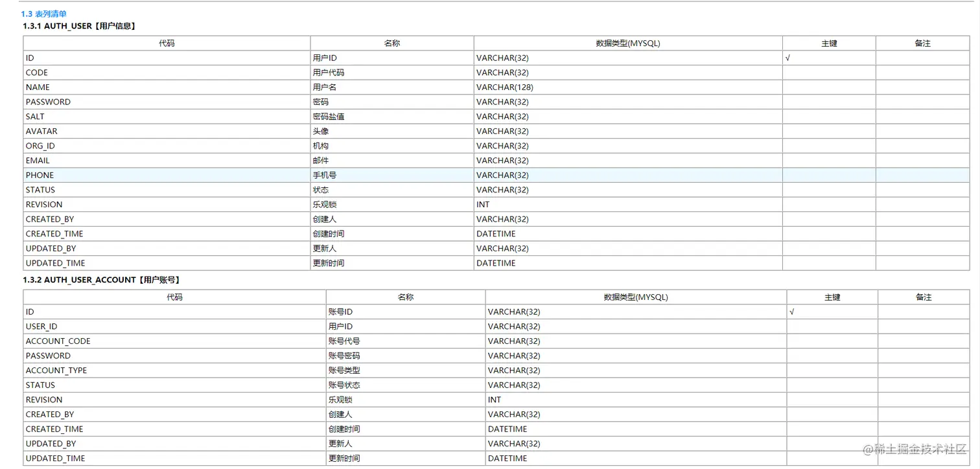Click the blue '1.3 表列清单' section heading
The image size is (980, 469).
(x=43, y=14)
